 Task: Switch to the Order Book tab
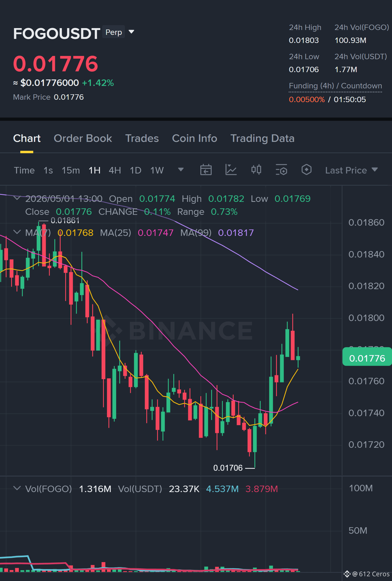pos(83,138)
